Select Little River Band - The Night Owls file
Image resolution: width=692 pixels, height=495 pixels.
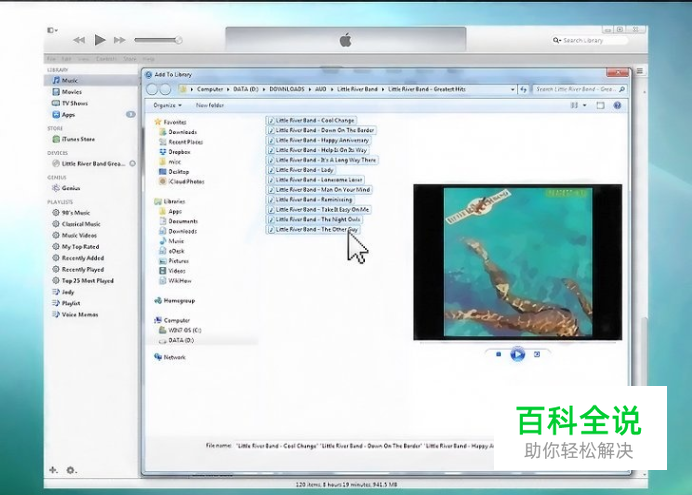(315, 219)
